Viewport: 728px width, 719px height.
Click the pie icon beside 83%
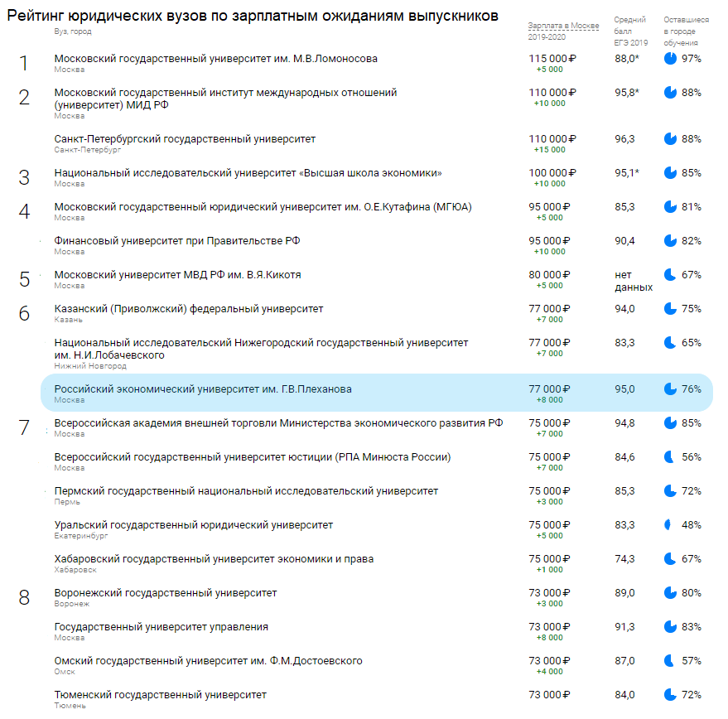[670, 626]
